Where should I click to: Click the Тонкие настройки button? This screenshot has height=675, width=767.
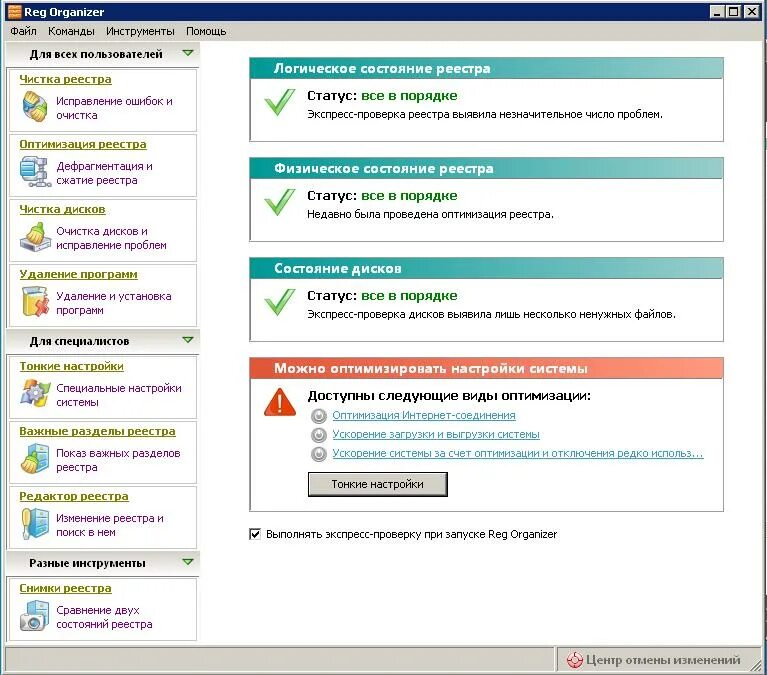[x=378, y=484]
